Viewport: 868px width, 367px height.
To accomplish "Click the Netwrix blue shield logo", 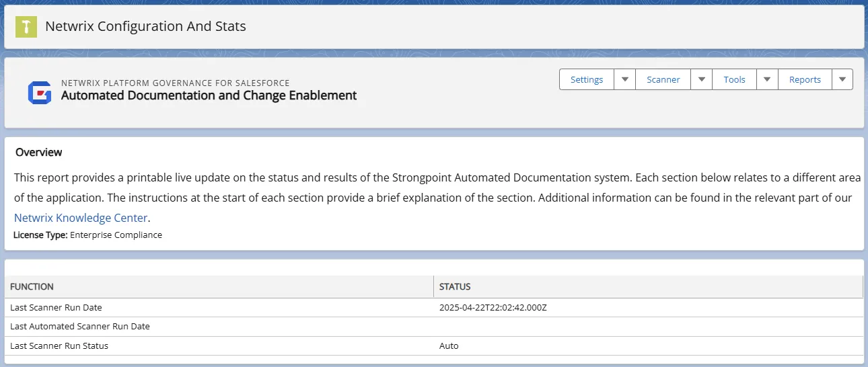I will (40, 93).
